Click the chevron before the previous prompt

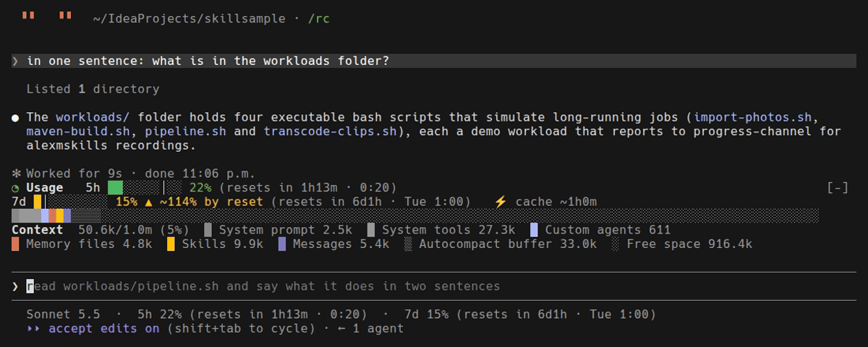15,61
